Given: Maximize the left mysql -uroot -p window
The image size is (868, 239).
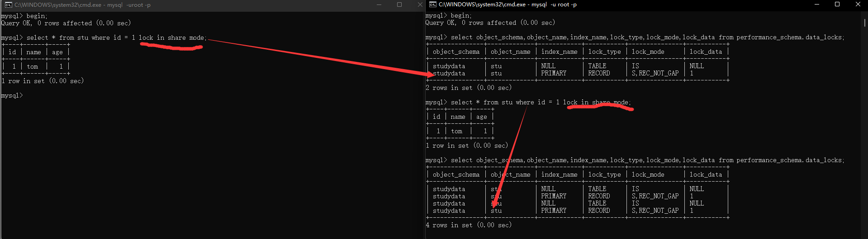Looking at the screenshot, I should (399, 5).
